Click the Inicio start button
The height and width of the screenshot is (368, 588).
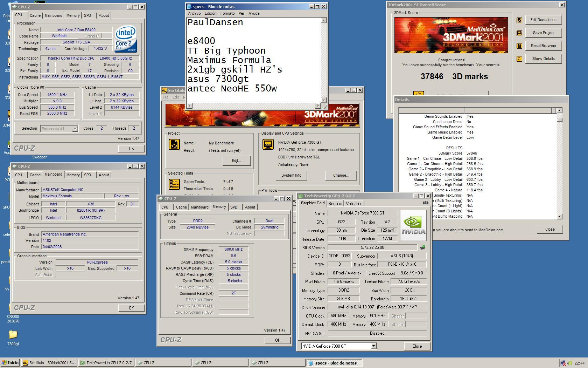coord(10,363)
